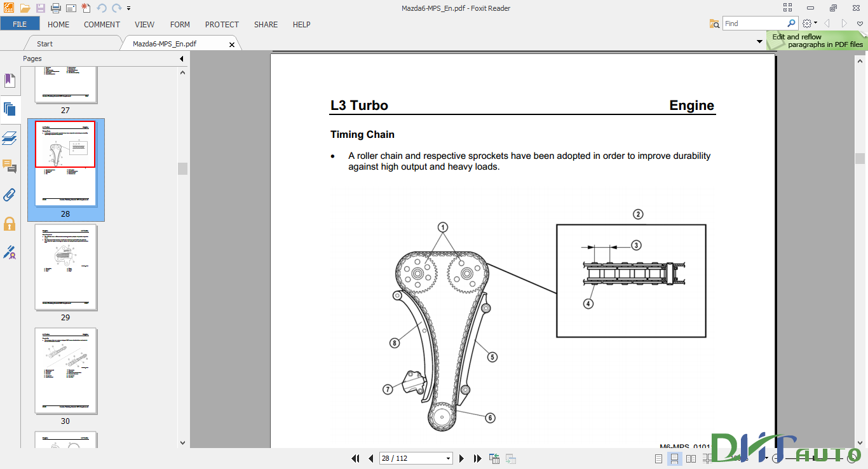Screen dimensions: 868x469
Task: Open the Security lock panel
Action: [x=10, y=224]
